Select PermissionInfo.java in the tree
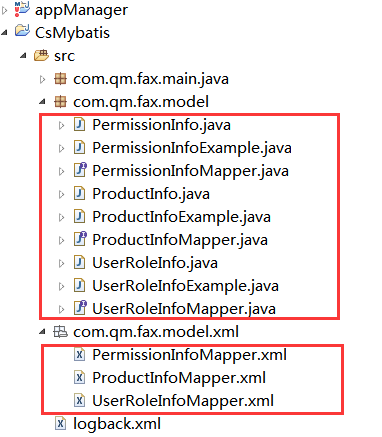This screenshot has width=382, height=437. pyautogui.click(x=162, y=125)
